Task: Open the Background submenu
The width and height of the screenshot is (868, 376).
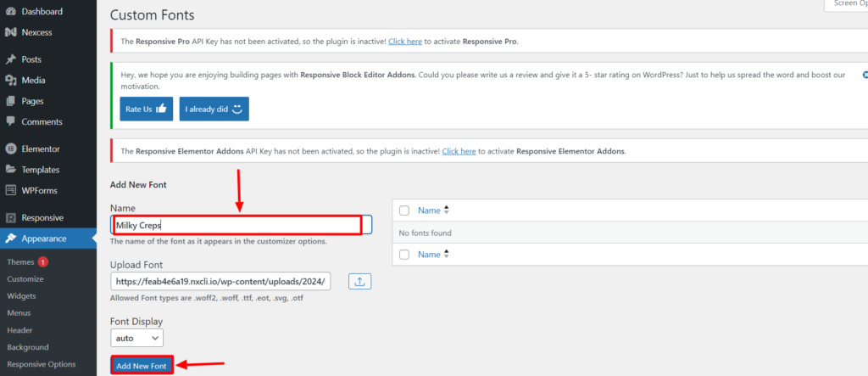Action: coord(28,347)
